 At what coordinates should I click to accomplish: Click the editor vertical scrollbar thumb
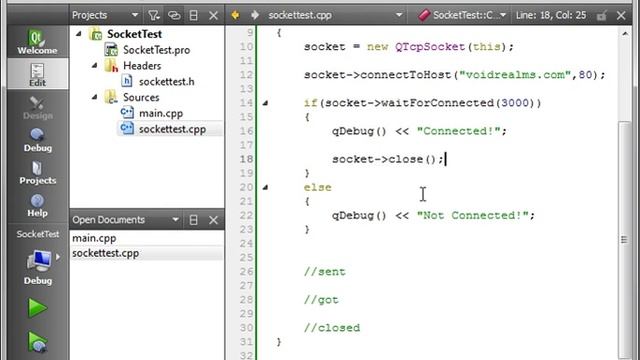(624, 239)
